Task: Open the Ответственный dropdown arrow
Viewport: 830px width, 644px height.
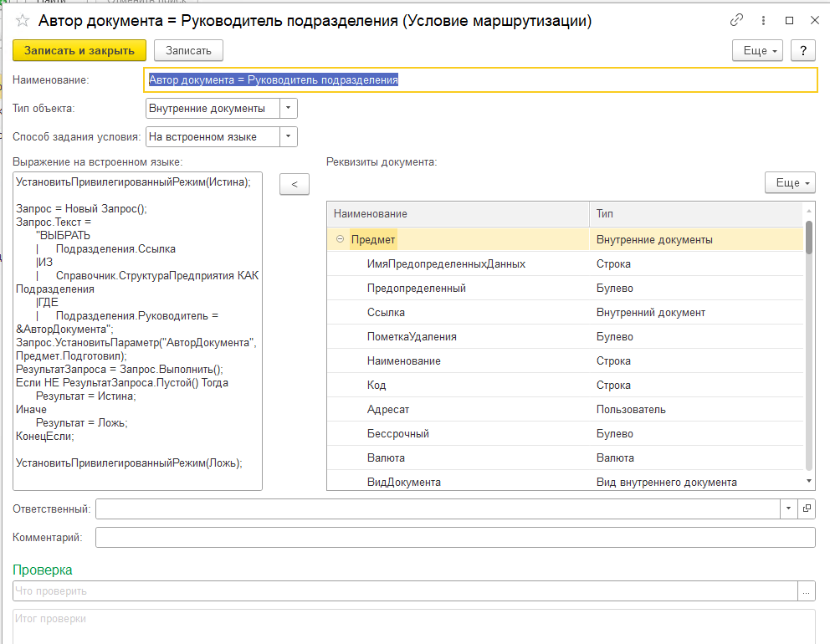Action: pos(790,508)
